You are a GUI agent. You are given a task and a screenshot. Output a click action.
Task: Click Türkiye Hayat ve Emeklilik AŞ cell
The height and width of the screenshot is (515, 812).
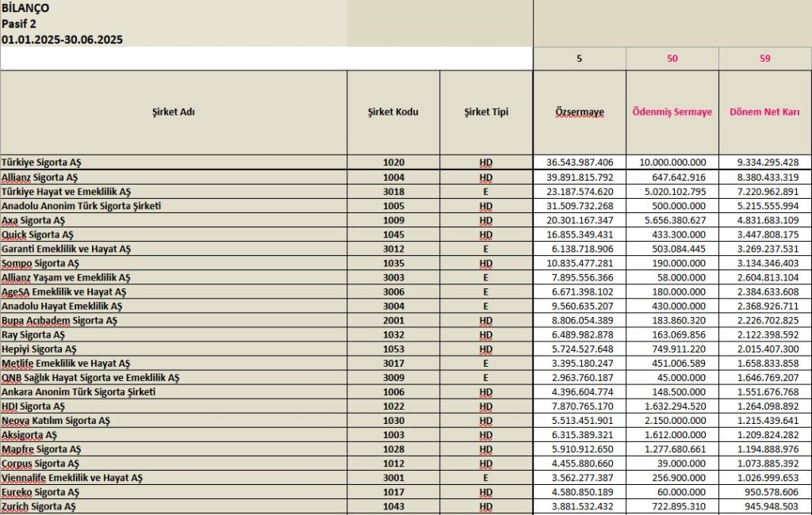point(174,192)
